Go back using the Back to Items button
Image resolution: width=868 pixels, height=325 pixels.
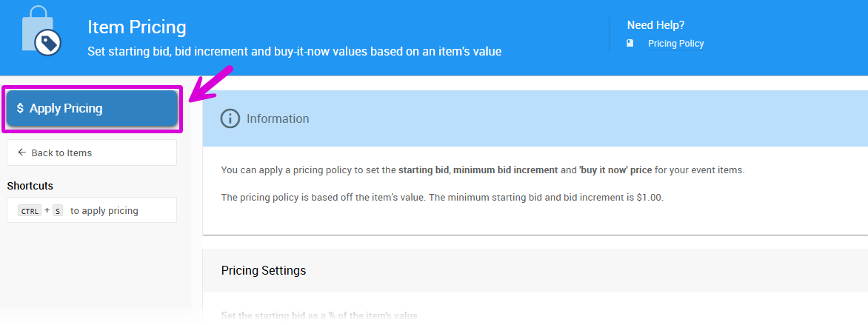[92, 153]
